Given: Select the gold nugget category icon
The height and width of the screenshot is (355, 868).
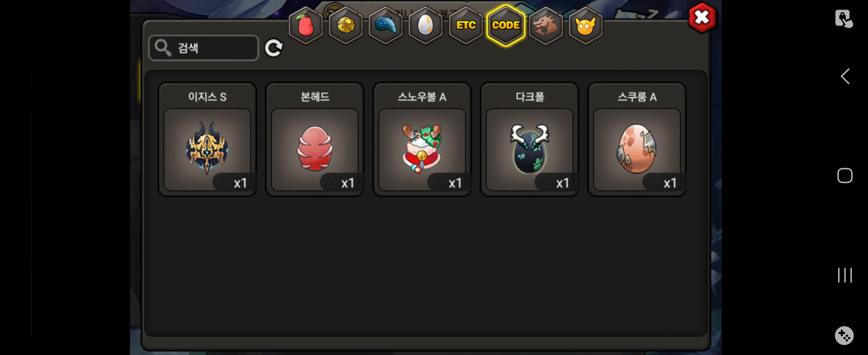Looking at the screenshot, I should (346, 25).
